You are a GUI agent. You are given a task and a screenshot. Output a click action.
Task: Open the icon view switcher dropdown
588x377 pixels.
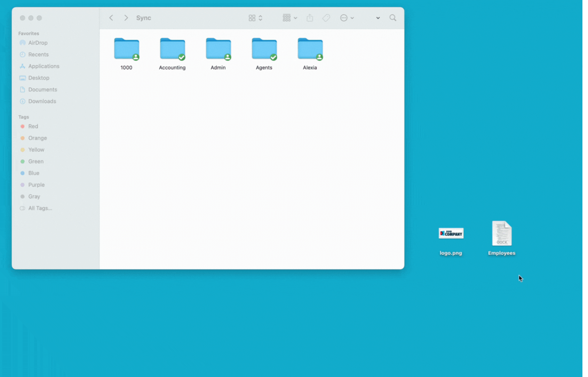click(255, 18)
